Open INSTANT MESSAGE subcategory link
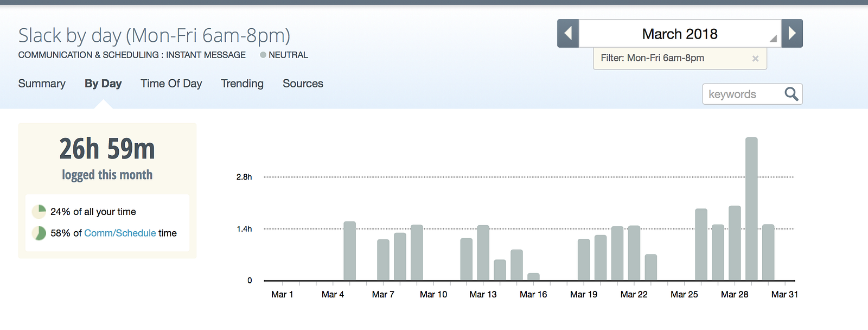The image size is (868, 330). [x=206, y=55]
